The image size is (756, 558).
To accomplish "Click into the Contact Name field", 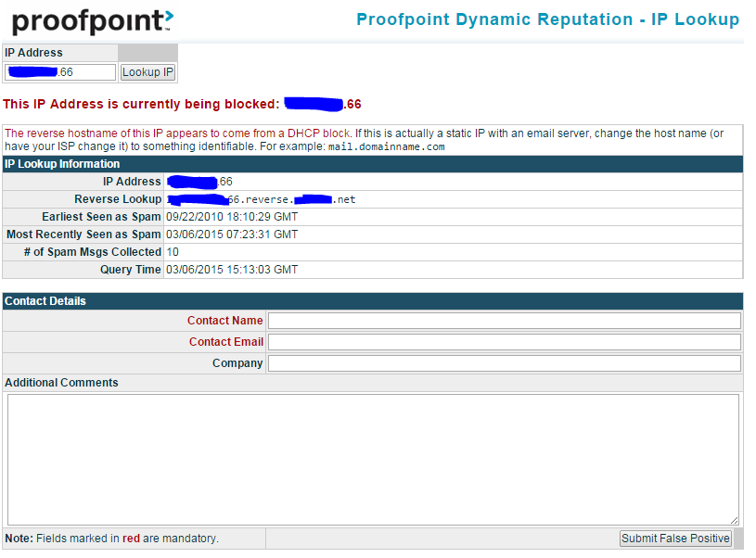I will (x=505, y=321).
